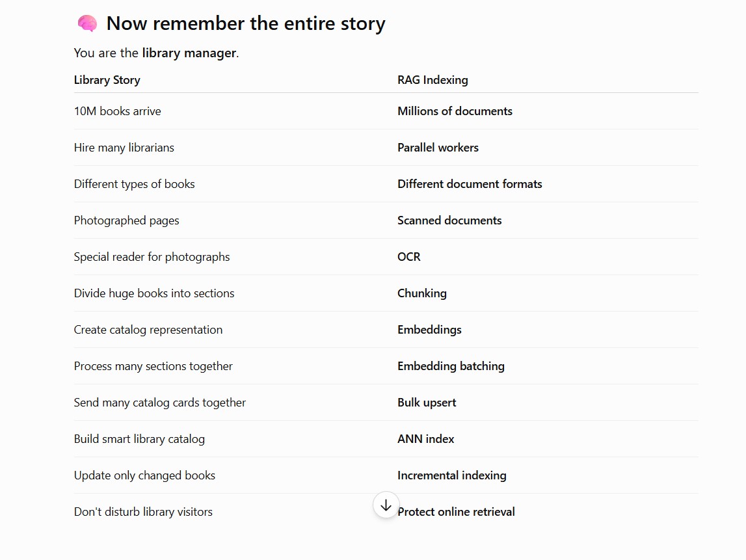Viewport: 746px width, 560px height.
Task: Click the 'Bulk upsert' cell
Action: click(x=427, y=403)
